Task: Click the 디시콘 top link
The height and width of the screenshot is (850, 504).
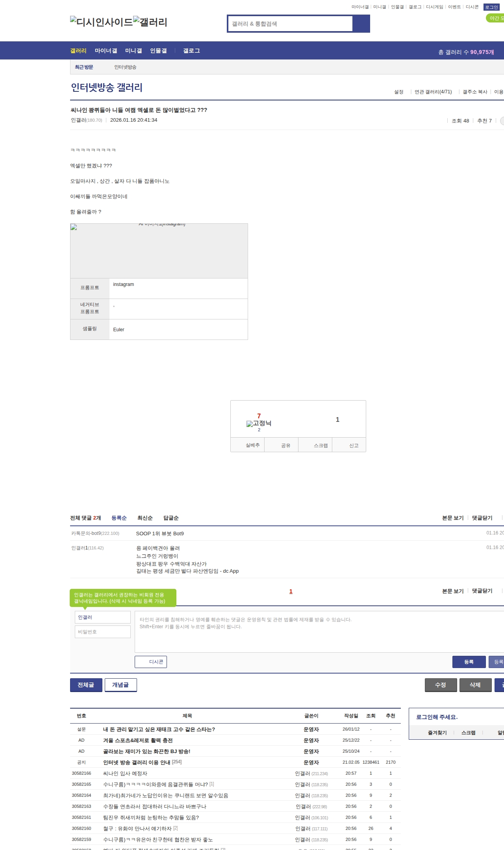Action: 472,7
